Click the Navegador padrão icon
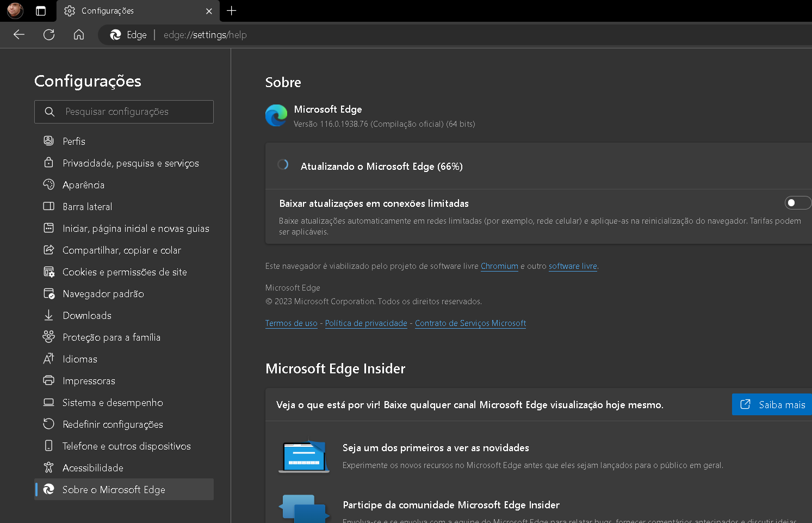This screenshot has height=523, width=812. click(49, 293)
